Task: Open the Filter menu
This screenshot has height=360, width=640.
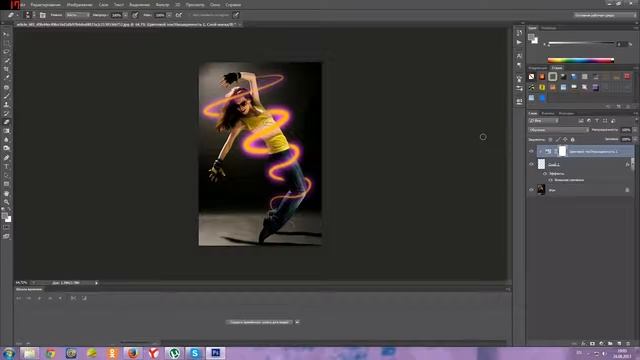Action: click(x=162, y=5)
